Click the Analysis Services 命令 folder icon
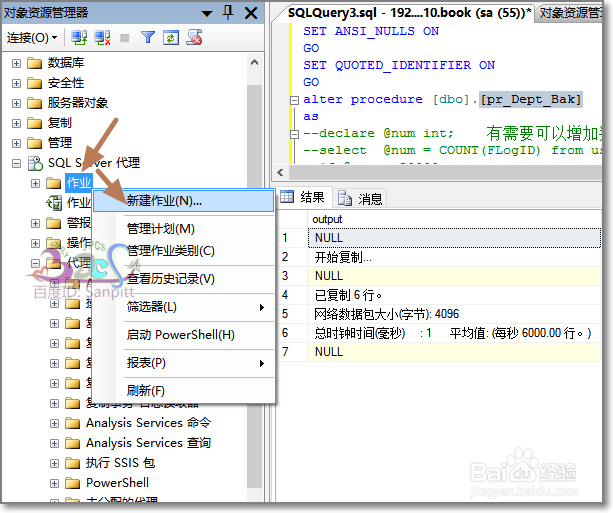 (72, 423)
